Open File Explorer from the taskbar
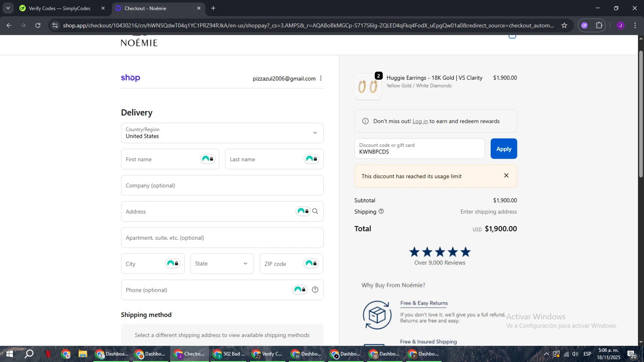644x362 pixels. click(x=82, y=354)
